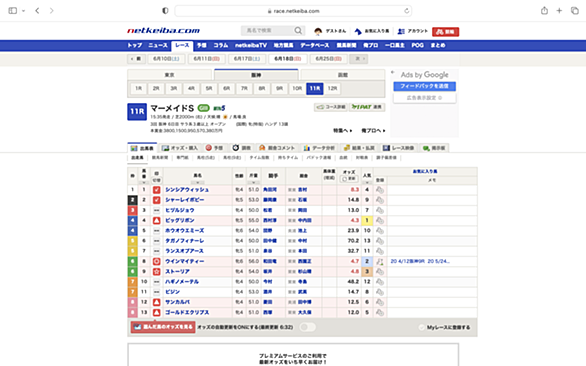Open the netkeibaTV navigation item

[251, 45]
